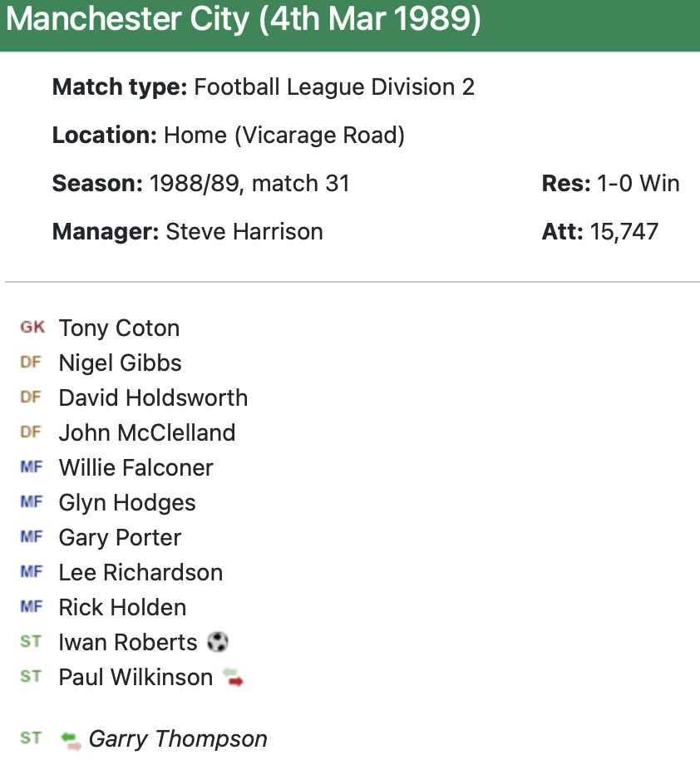This screenshot has width=700, height=765.
Task: Click on Gary Porter's name
Action: [x=120, y=537]
